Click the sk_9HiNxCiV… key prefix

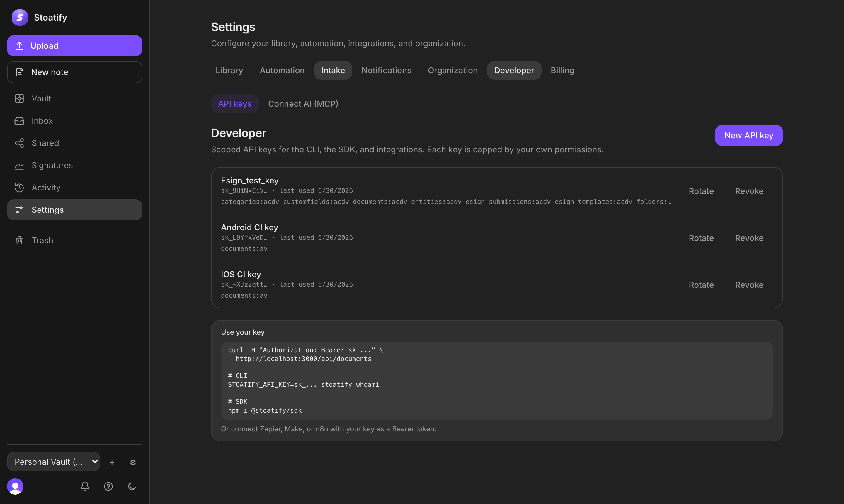(x=244, y=190)
